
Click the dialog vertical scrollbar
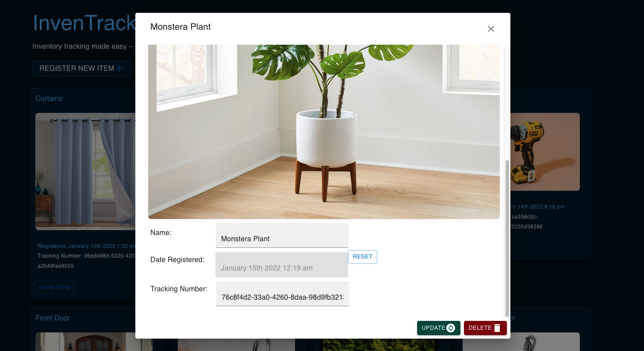[x=507, y=239]
